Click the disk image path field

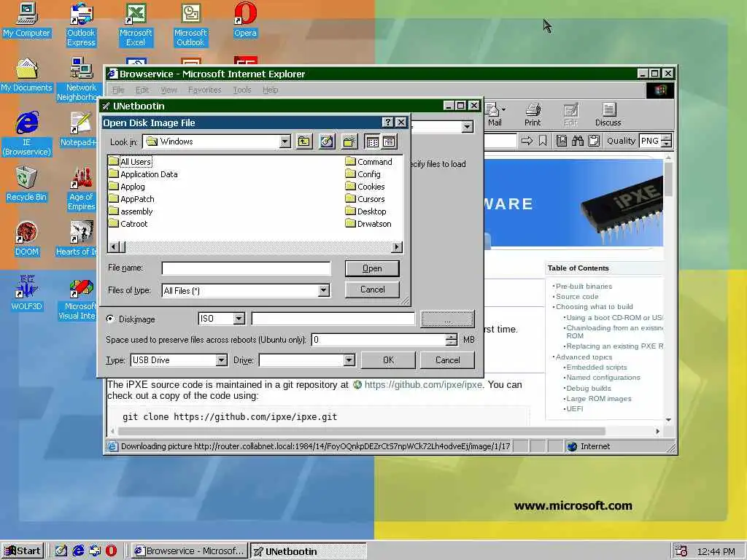pos(333,319)
